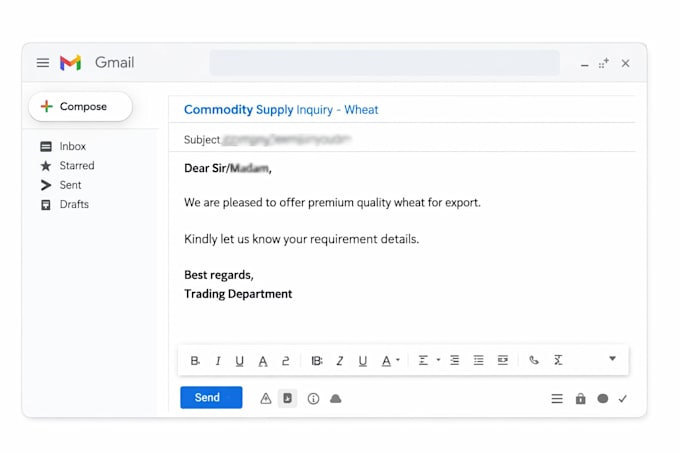Viewport: 680px width, 453px height.
Task: Click the boxed indent icon
Action: [x=503, y=360]
